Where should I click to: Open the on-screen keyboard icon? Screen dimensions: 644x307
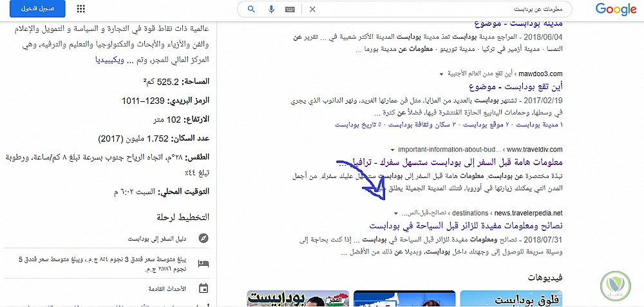point(290,9)
